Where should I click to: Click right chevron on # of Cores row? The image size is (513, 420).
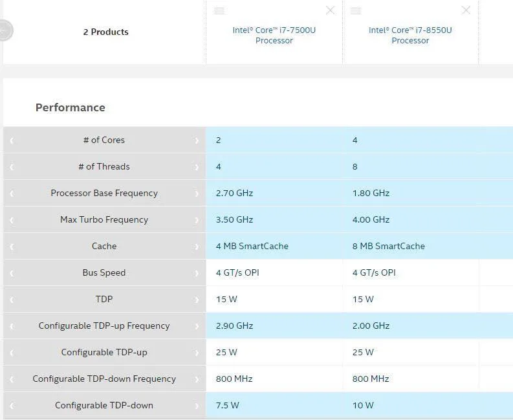point(197,140)
